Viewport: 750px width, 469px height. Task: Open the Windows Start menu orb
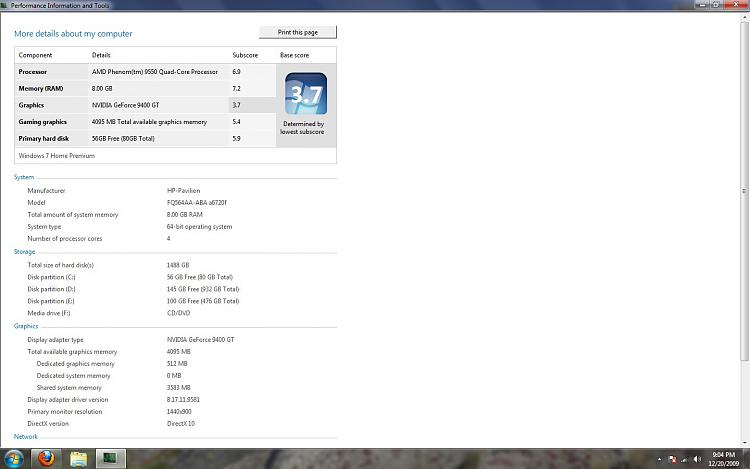[x=14, y=458]
